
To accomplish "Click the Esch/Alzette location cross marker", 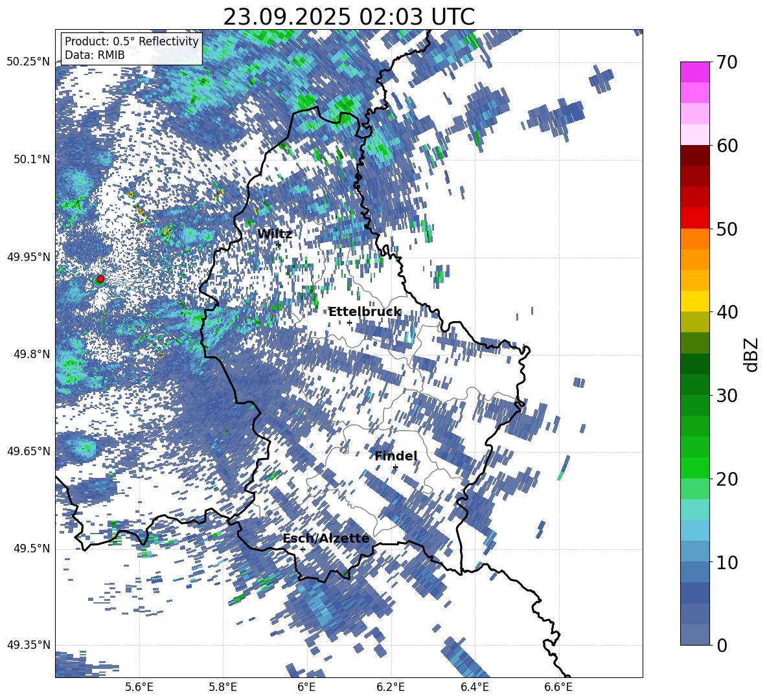I will click(x=303, y=549).
